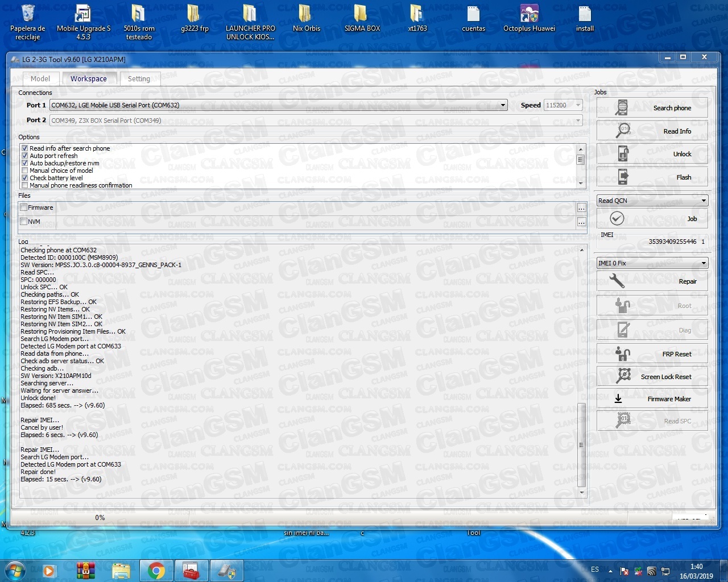Open the SIGMA BOX folder
The height and width of the screenshot is (582, 728).
point(362,19)
